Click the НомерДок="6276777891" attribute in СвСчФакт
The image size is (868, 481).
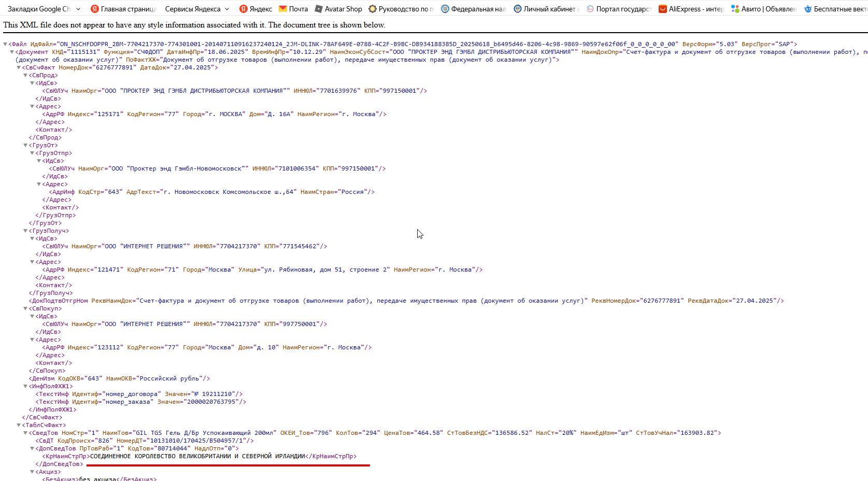coord(96,68)
